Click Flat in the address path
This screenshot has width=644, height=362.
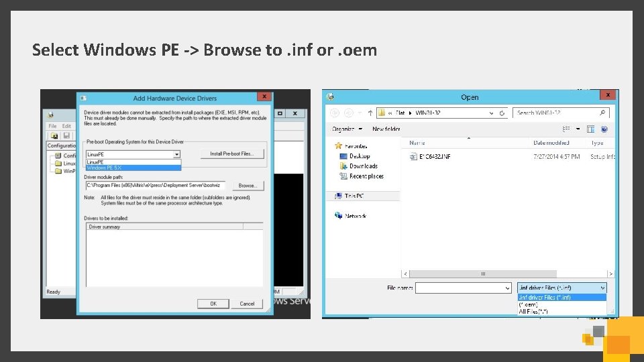tap(400, 113)
